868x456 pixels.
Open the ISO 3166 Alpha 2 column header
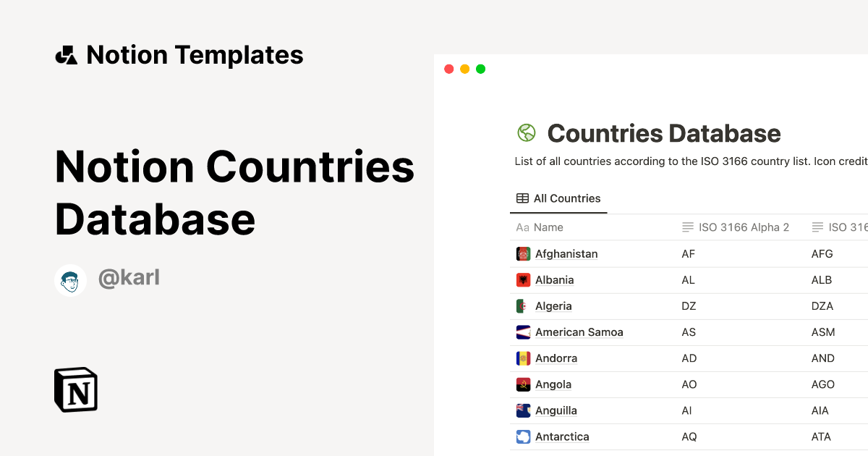point(736,227)
